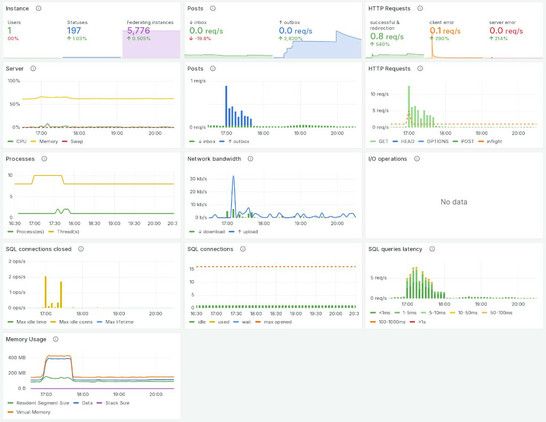
Task: Toggle the Resident Segment Size series in the legend
Action: point(43,403)
